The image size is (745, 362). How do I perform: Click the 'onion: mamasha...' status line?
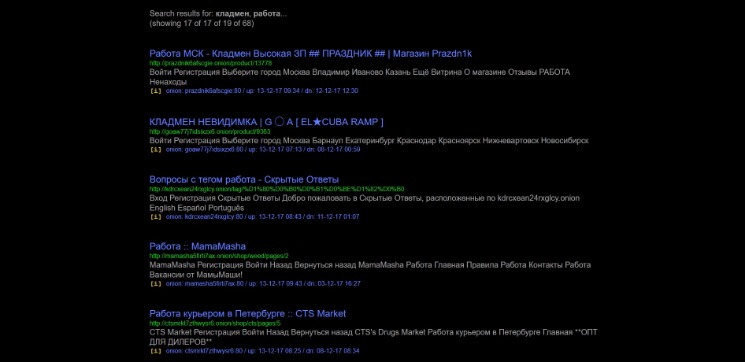[263, 284]
